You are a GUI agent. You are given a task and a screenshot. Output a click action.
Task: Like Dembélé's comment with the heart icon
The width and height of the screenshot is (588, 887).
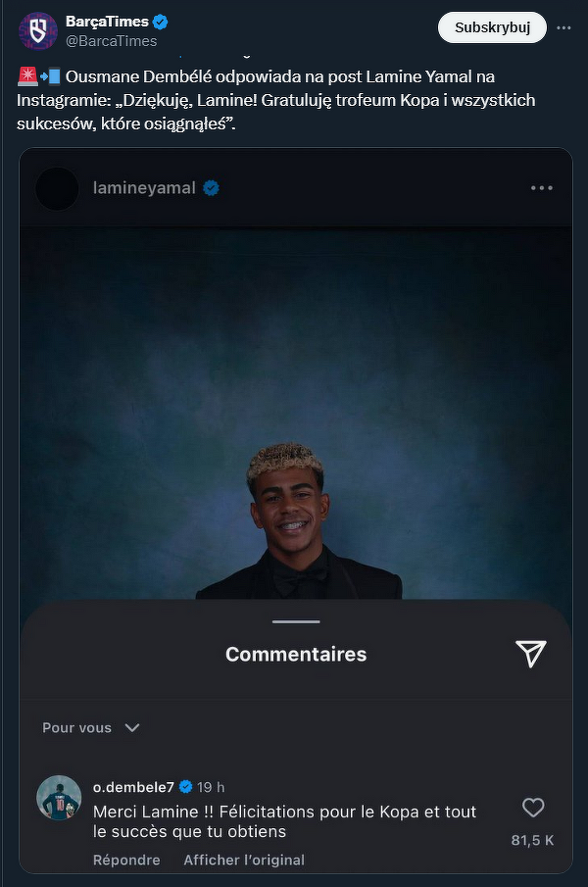(532, 808)
